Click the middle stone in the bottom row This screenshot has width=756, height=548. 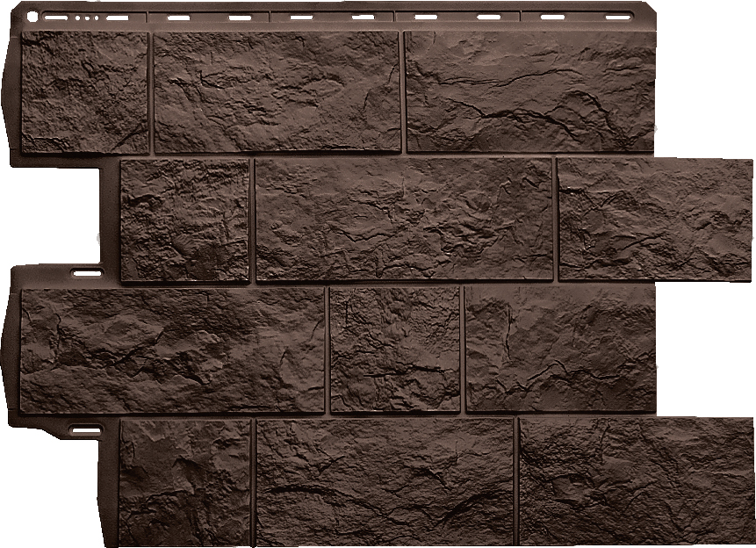point(385,481)
